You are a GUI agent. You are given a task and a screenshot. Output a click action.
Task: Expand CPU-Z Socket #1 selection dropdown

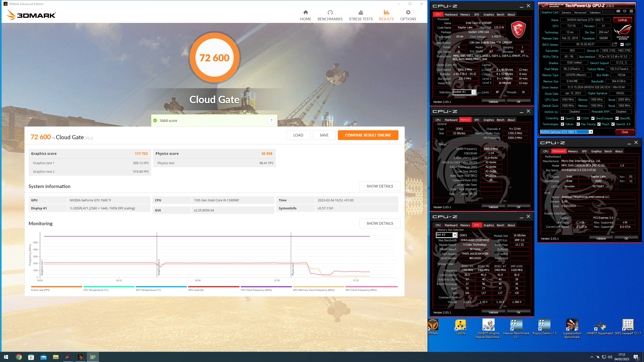pyautogui.click(x=474, y=92)
